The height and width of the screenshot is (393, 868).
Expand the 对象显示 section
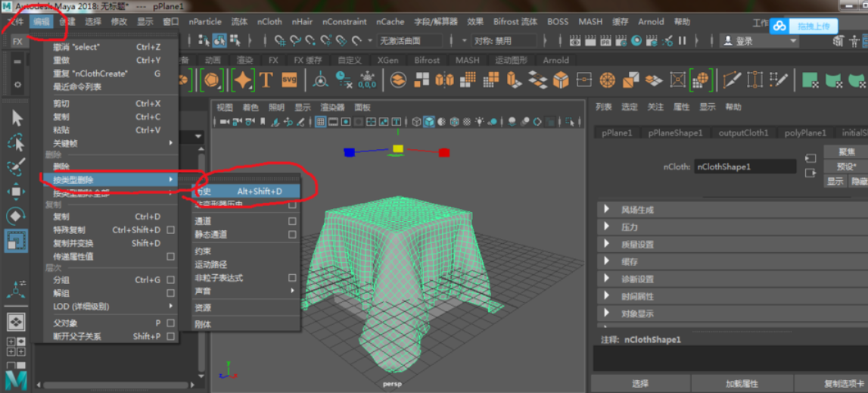[607, 313]
